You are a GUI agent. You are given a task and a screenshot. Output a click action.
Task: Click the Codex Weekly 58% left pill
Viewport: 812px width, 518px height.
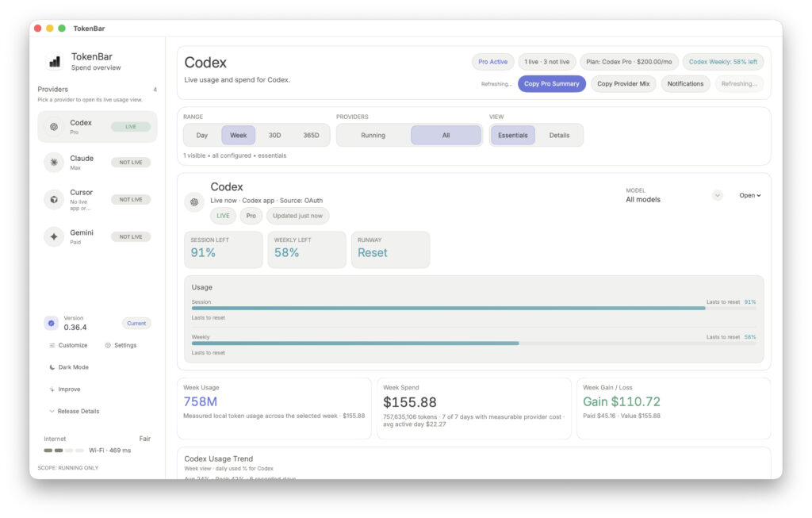pos(722,62)
